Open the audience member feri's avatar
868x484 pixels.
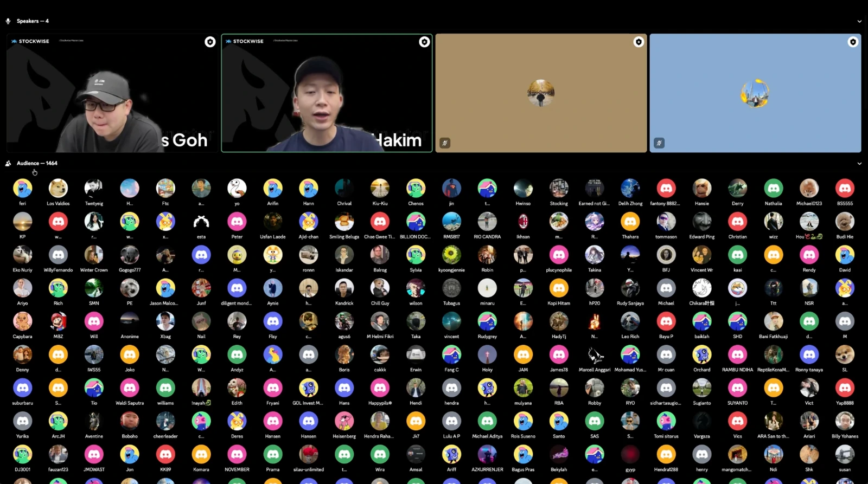[22, 188]
